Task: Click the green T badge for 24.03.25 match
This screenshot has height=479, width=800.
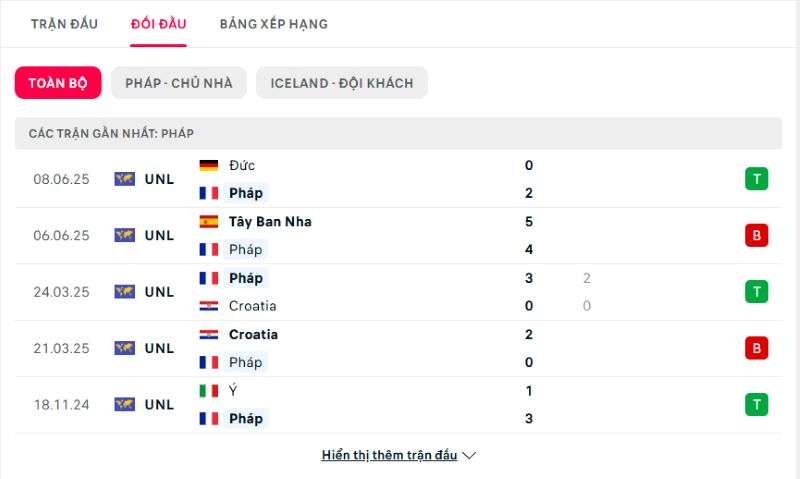Action: click(x=756, y=292)
